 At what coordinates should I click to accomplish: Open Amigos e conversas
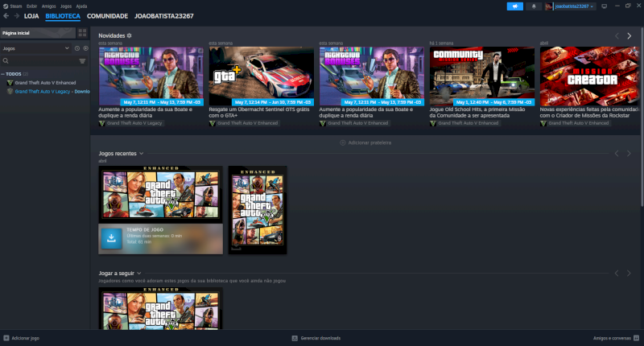(x=616, y=338)
